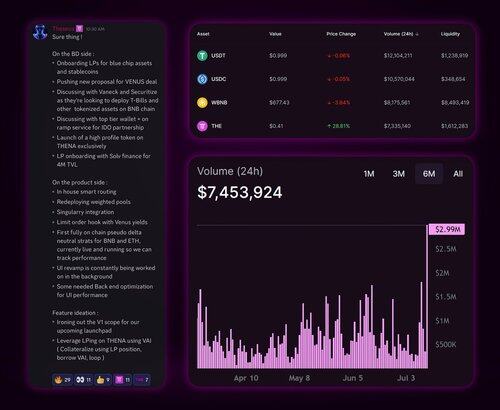Screen dimensions: 500x410
Task: Add the eyes emoji reaction
Action: (83, 380)
